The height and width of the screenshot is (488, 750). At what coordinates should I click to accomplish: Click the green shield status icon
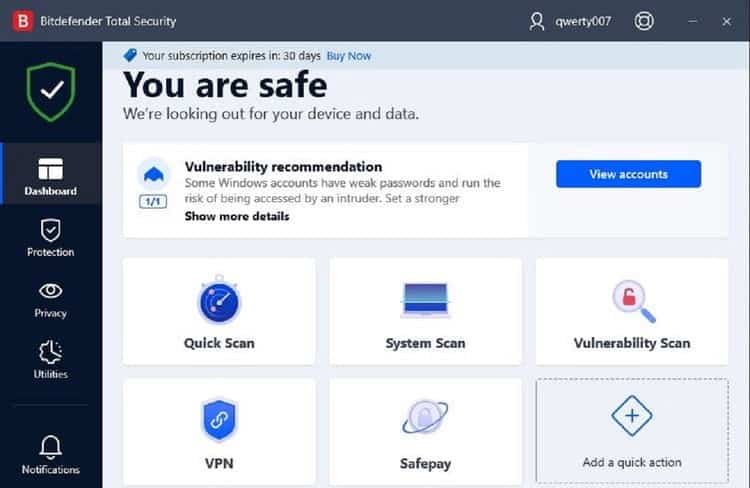click(50, 93)
